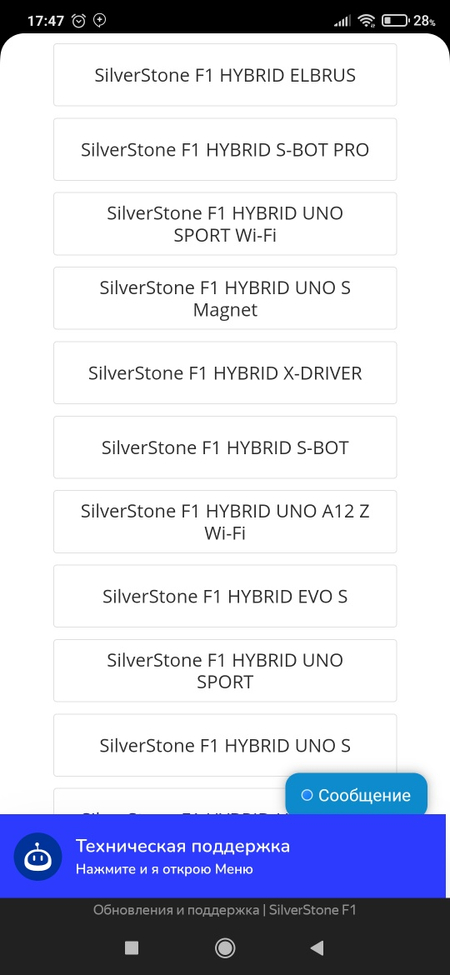
Task: Open SilverStone F1 HYBRID UNO A12 Z Wi-Fi
Action: coord(225,521)
